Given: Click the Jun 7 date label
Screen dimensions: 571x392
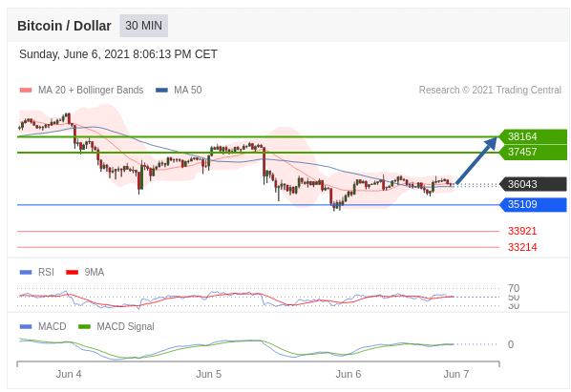Looking at the screenshot, I should pyautogui.click(x=456, y=374).
